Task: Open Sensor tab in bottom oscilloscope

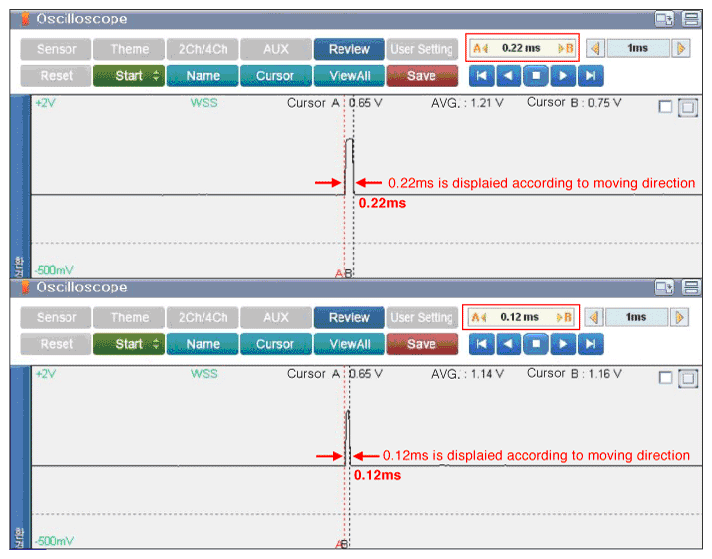Action: pyautogui.click(x=56, y=317)
